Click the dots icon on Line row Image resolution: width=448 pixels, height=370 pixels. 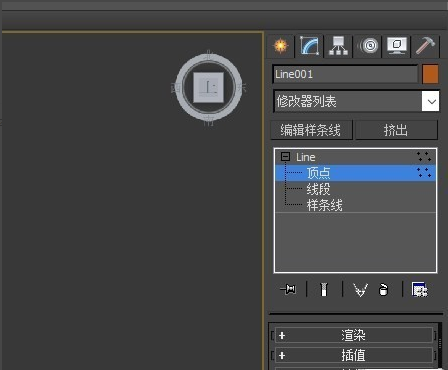pyautogui.click(x=424, y=157)
